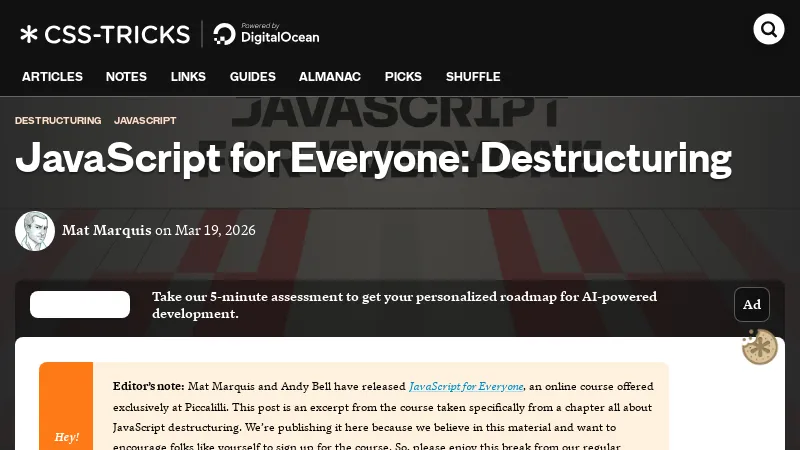Open the Articles menu item

pos(52,77)
